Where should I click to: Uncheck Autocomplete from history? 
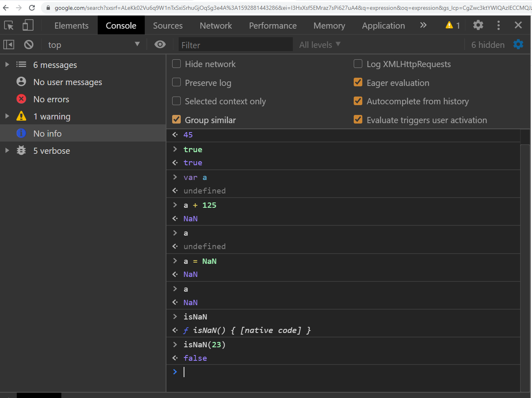[358, 101]
